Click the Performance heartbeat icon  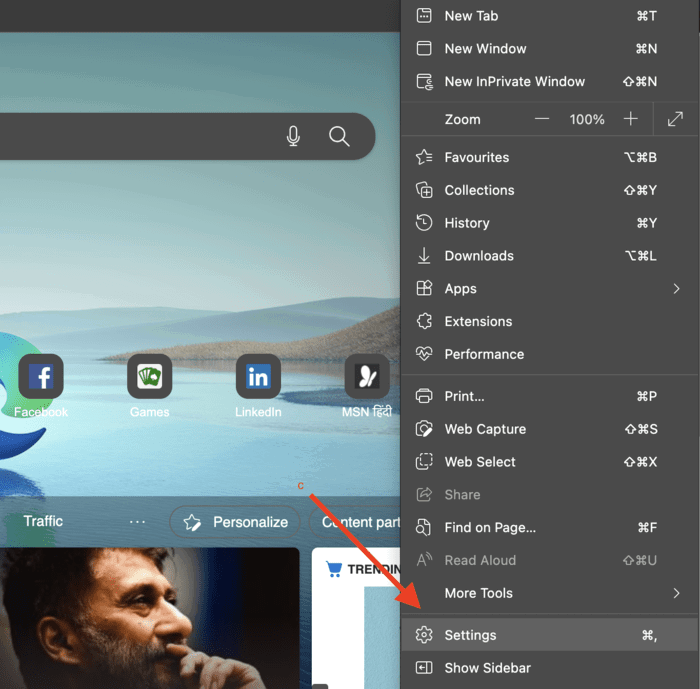[424, 354]
